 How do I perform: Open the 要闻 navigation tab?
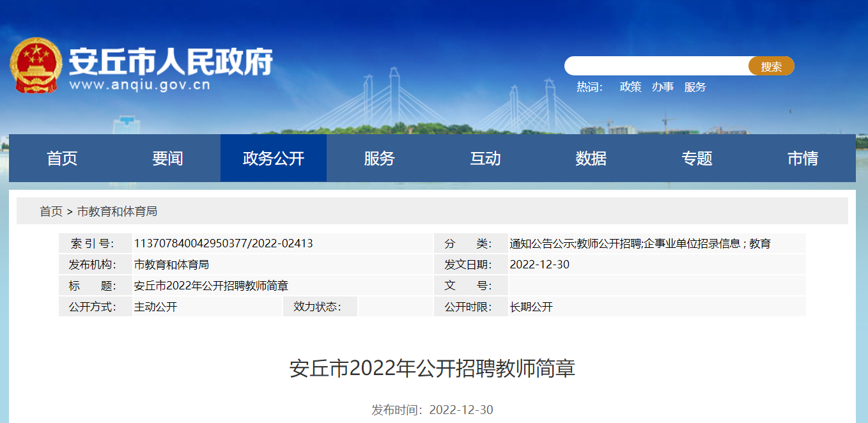point(167,158)
